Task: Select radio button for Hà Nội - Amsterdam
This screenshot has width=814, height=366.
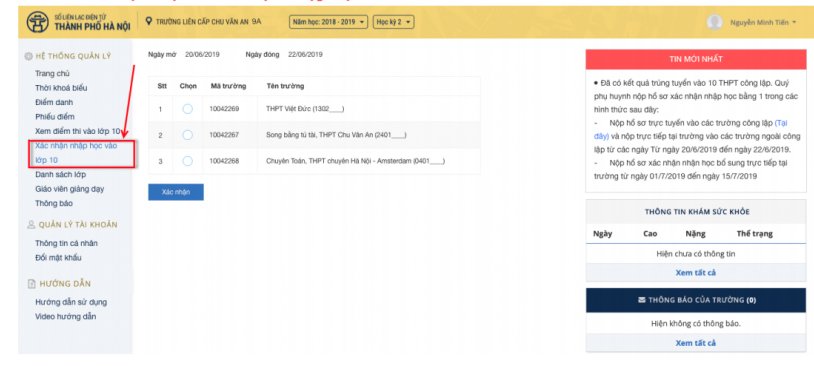Action: [187, 161]
